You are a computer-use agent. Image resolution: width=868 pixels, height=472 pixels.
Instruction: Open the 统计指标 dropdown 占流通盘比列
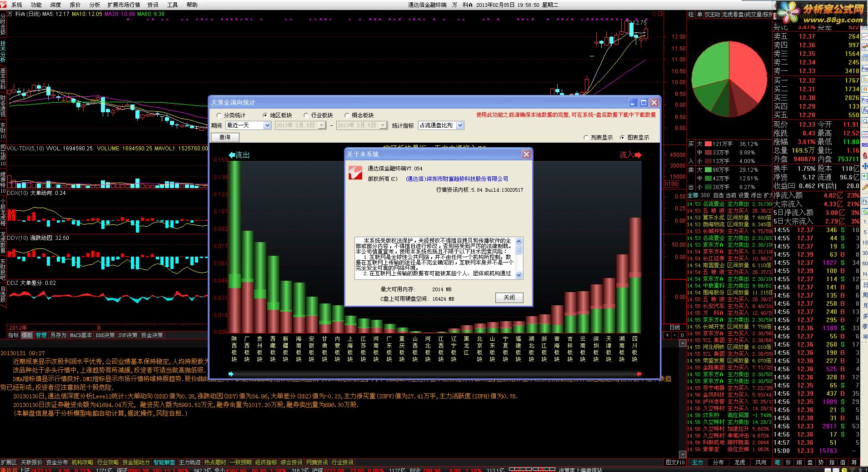click(x=460, y=125)
